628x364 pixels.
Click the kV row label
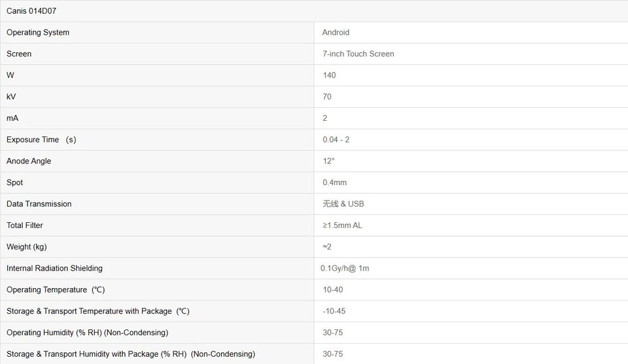[11, 97]
